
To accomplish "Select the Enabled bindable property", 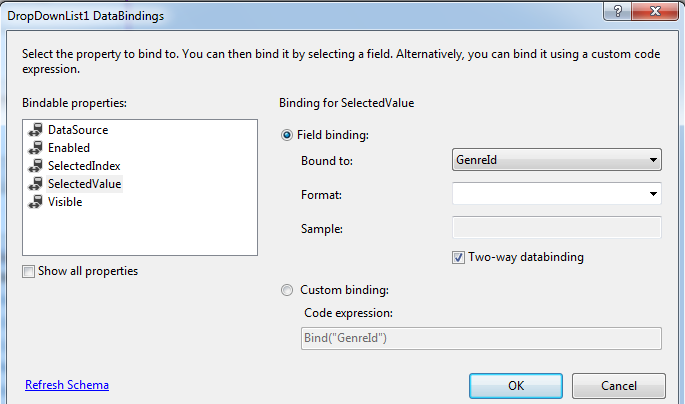I will (x=68, y=148).
